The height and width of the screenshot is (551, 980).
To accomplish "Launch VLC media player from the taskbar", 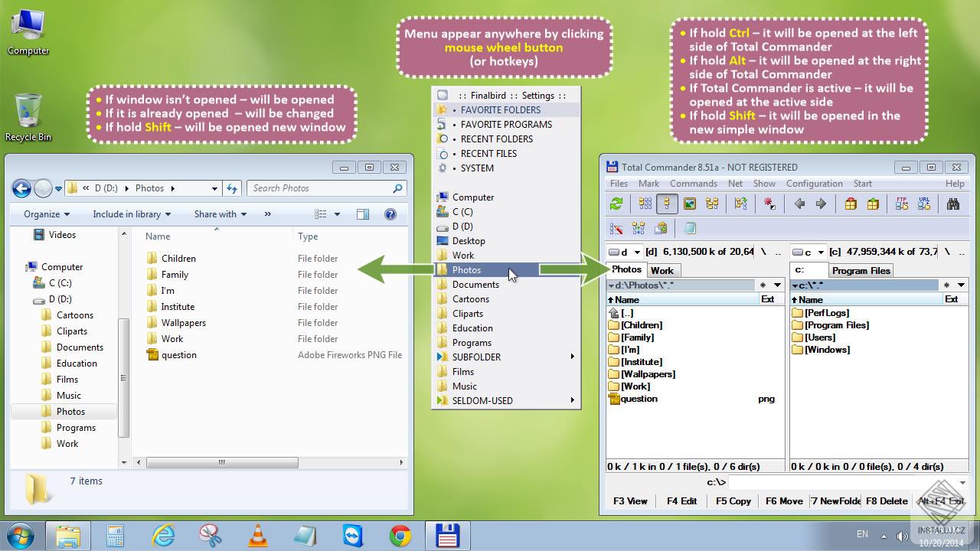I will 258,536.
